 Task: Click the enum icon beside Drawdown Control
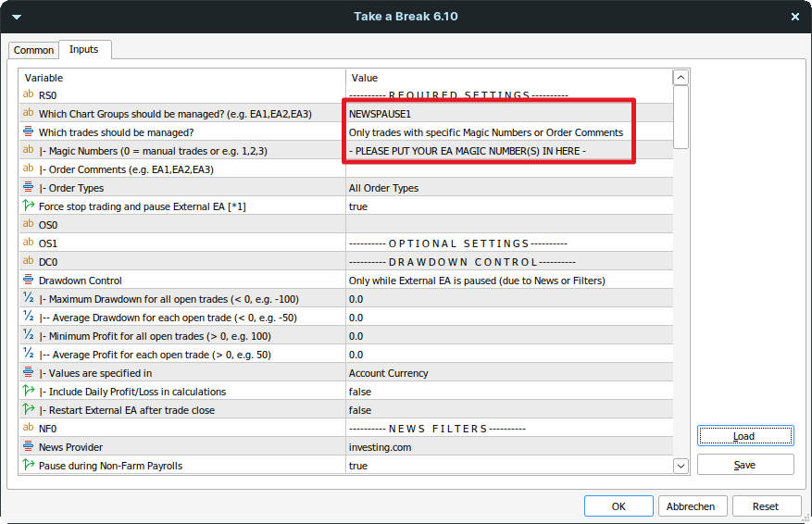28,281
